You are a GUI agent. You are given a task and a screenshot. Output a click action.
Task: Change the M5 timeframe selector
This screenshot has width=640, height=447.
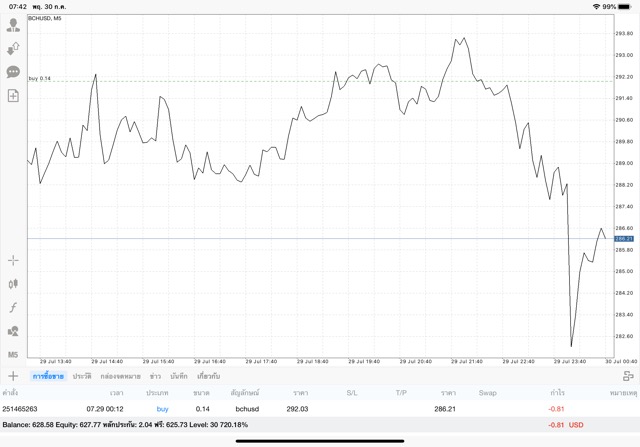point(13,354)
